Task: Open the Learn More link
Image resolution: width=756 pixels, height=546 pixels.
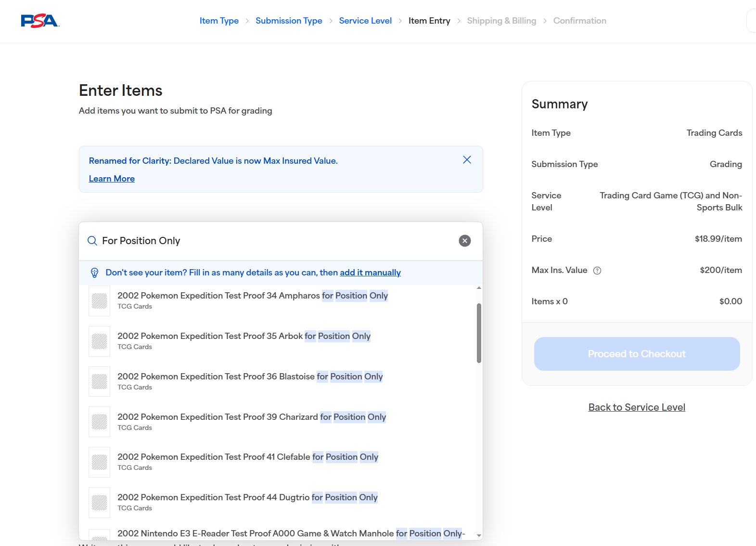Action: pos(112,179)
